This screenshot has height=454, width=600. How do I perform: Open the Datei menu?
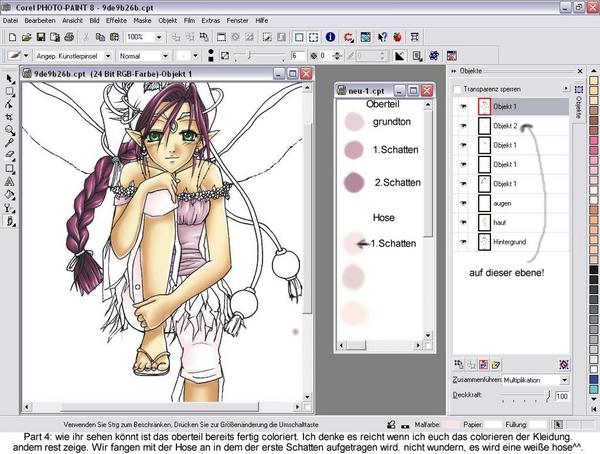10,21
